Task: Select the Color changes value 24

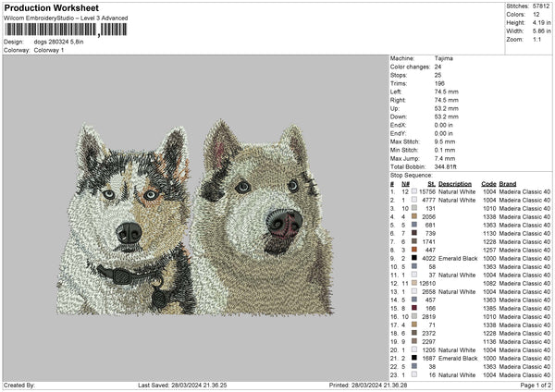Action: pos(438,67)
